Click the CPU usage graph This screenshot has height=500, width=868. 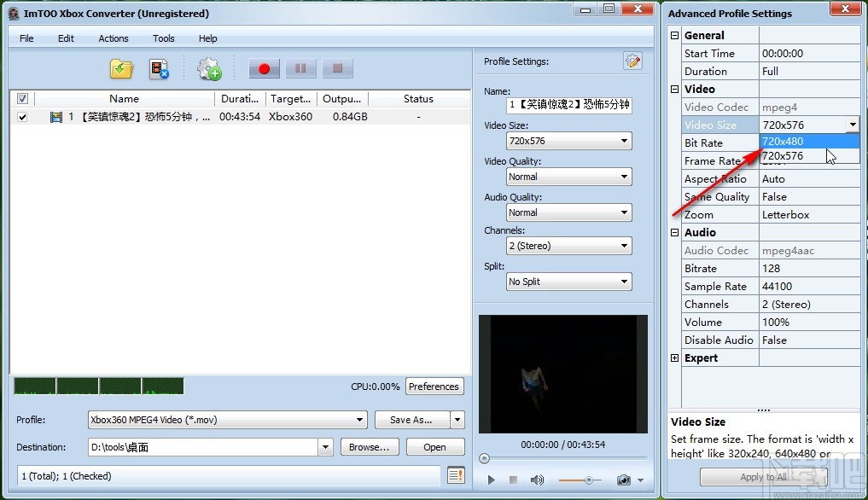pyautogui.click(x=98, y=386)
